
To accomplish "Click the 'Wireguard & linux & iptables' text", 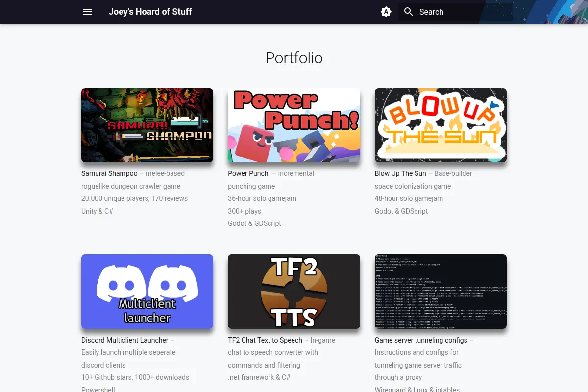I will (417, 390).
